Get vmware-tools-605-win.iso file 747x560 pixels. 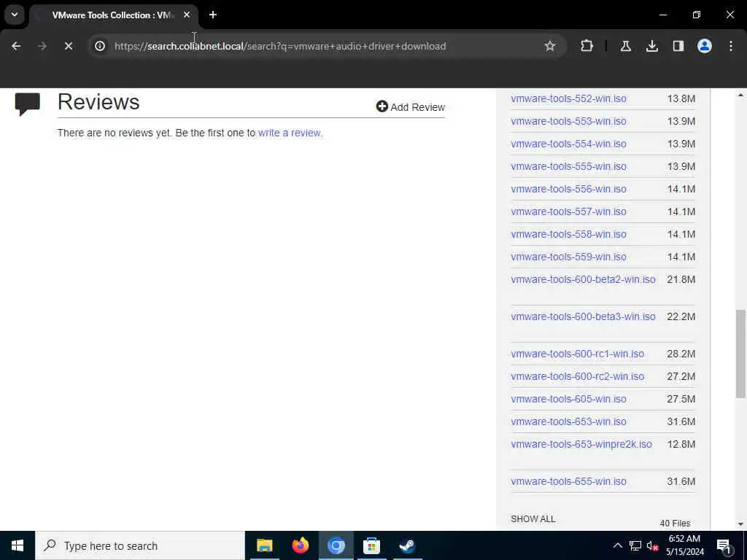(568, 399)
